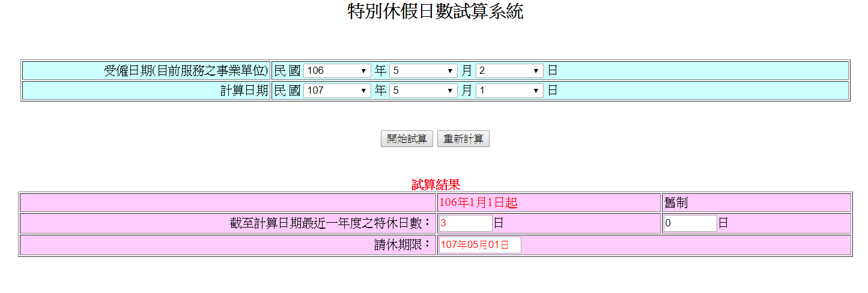The height and width of the screenshot is (293, 868).
Task: Click the 106年1月1日起 column header
Action: click(x=478, y=203)
